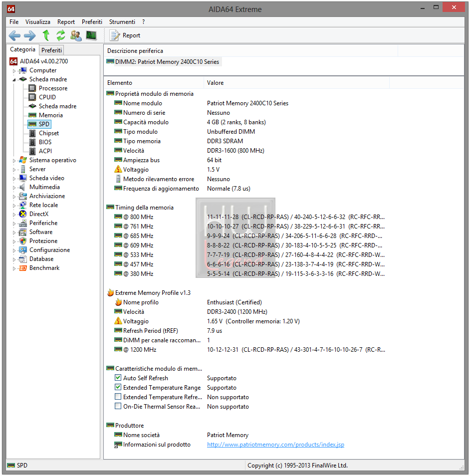
Task: Click the Report toolbar button
Action: pos(125,35)
